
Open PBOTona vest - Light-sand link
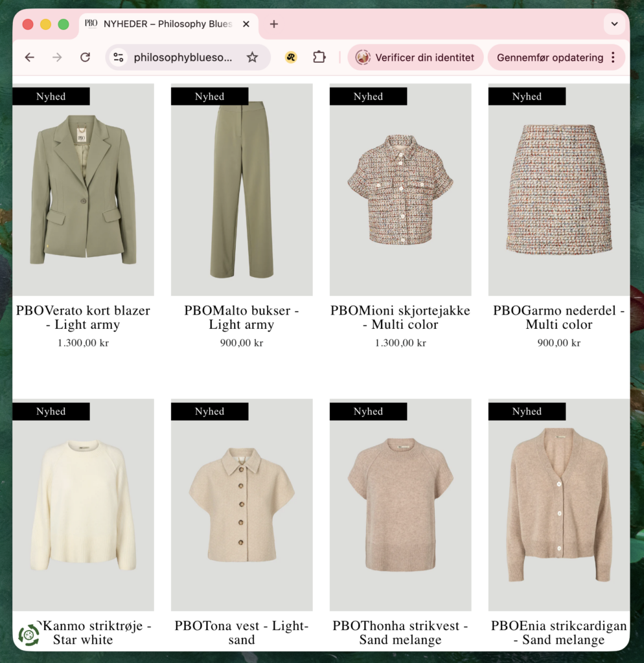[x=242, y=633]
